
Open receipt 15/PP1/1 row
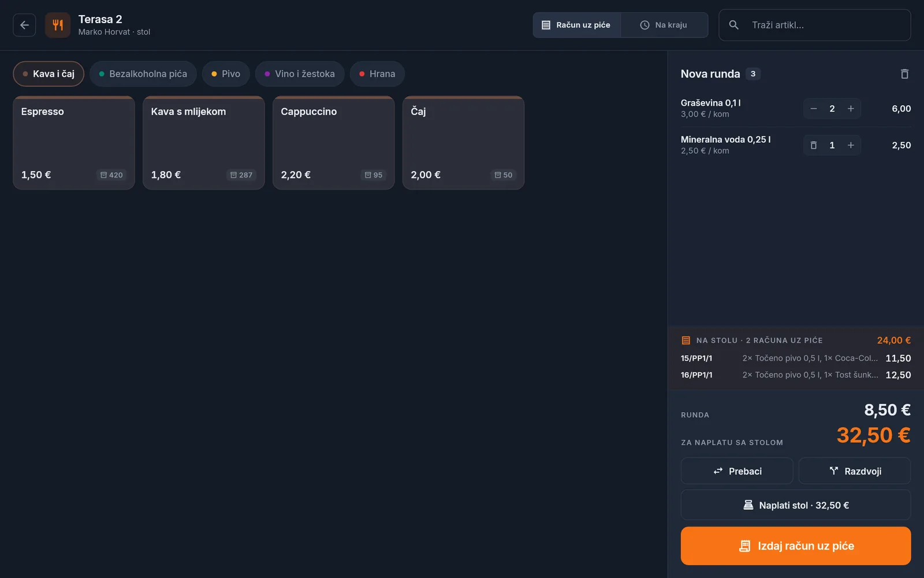click(796, 358)
